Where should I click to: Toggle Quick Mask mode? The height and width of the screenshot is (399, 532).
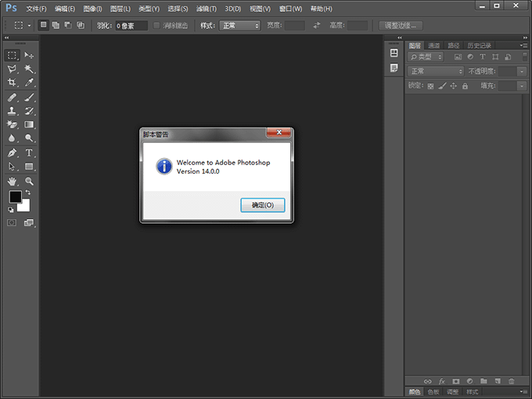pyautogui.click(x=12, y=222)
